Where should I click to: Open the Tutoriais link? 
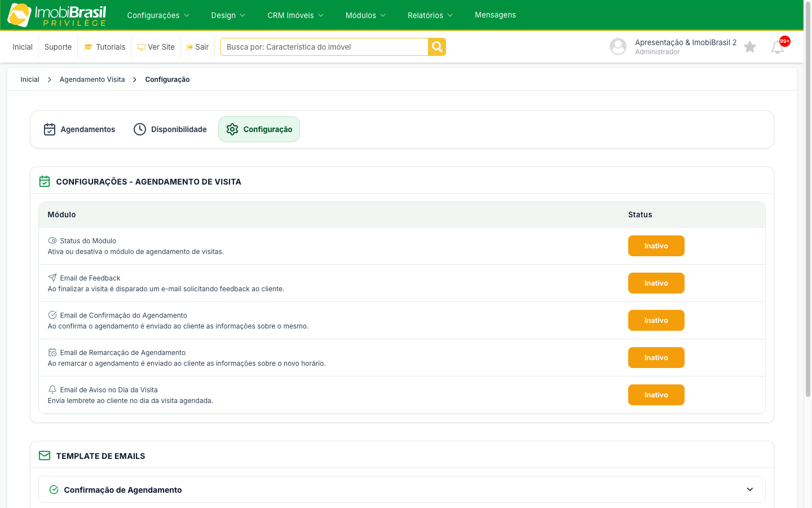(x=104, y=47)
